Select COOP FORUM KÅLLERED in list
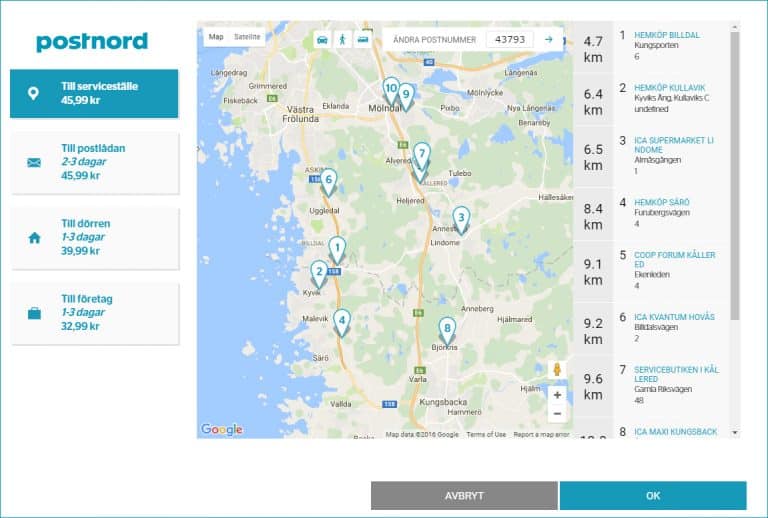The image size is (768, 518). tap(674, 259)
